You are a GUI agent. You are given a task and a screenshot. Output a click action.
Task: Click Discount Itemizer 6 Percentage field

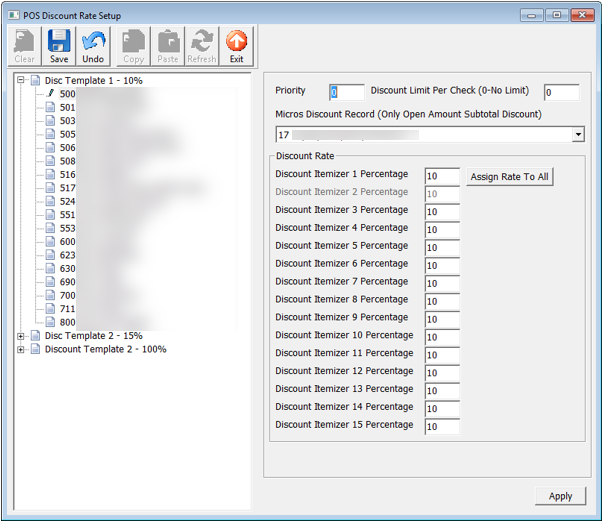tap(442, 266)
